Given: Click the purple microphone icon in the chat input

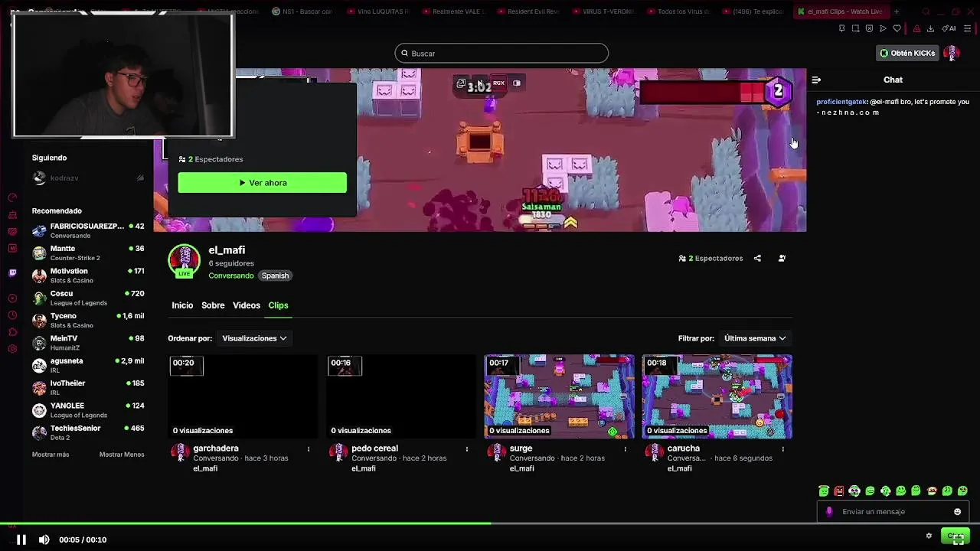Looking at the screenshot, I should point(829,512).
